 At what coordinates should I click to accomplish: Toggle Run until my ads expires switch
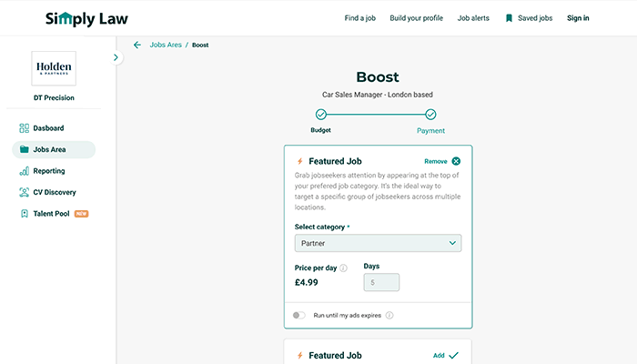[x=299, y=315]
